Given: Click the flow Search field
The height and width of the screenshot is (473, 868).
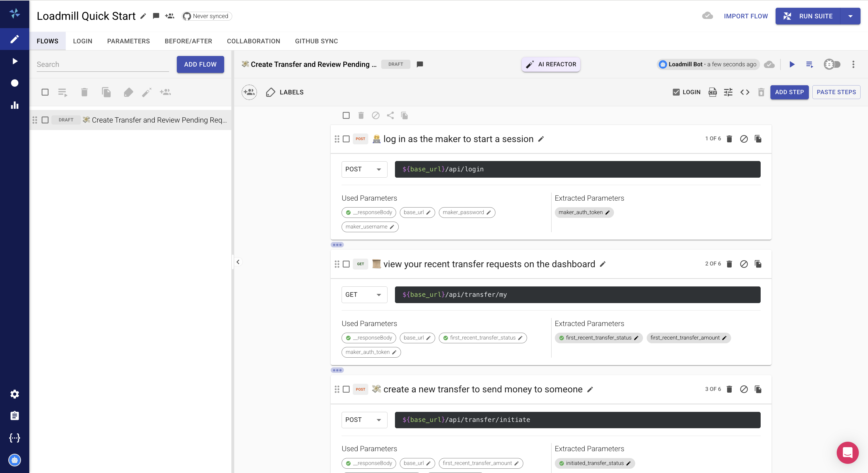Looking at the screenshot, I should pyautogui.click(x=102, y=64).
